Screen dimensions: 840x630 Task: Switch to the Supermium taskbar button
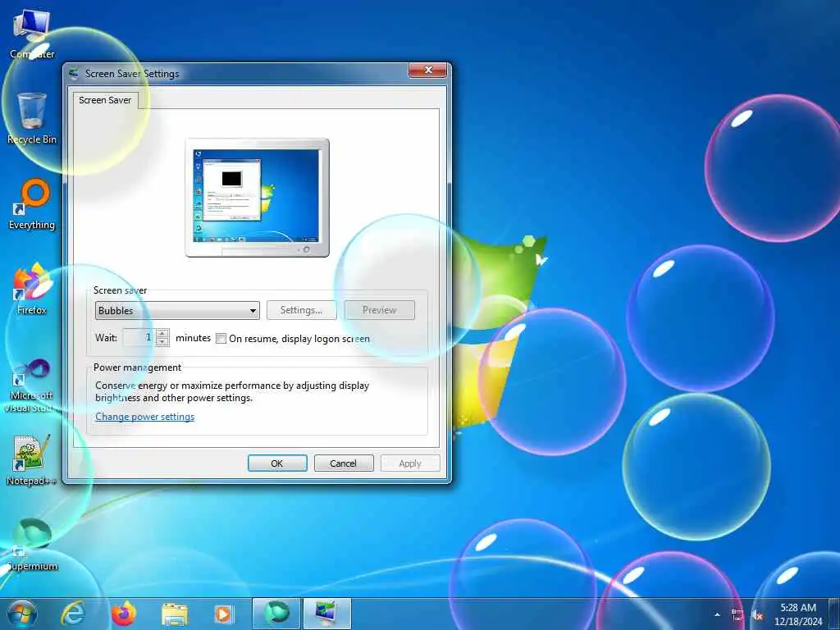click(x=276, y=614)
